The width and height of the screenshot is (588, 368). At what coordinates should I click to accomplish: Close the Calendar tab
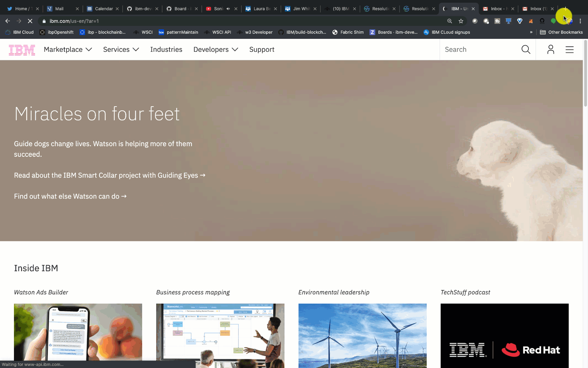[117, 9]
